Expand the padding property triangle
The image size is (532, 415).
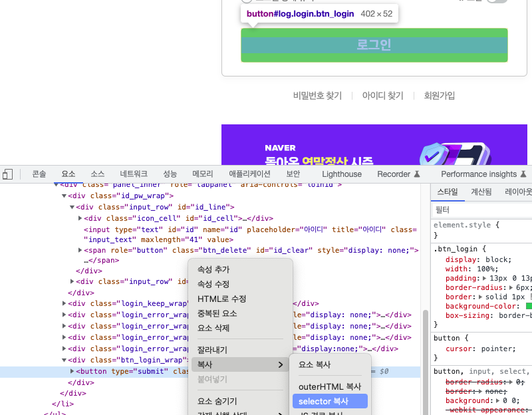click(x=484, y=278)
